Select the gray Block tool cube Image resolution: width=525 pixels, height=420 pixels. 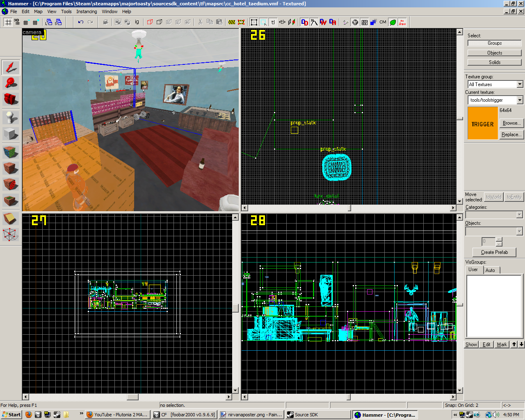tap(11, 134)
